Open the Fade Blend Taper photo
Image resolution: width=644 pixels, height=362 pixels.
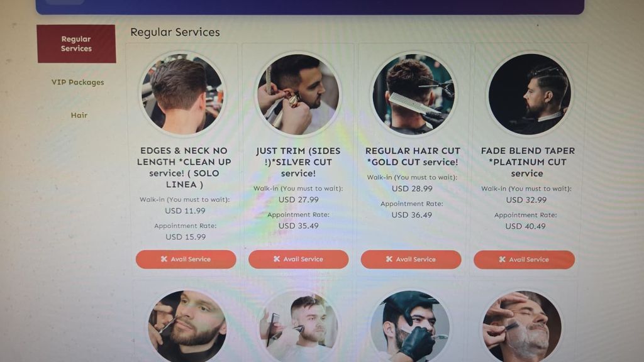[x=530, y=94]
